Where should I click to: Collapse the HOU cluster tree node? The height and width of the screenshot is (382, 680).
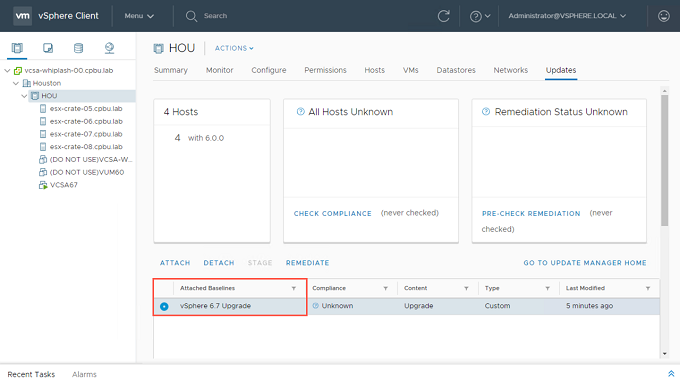click(x=24, y=96)
